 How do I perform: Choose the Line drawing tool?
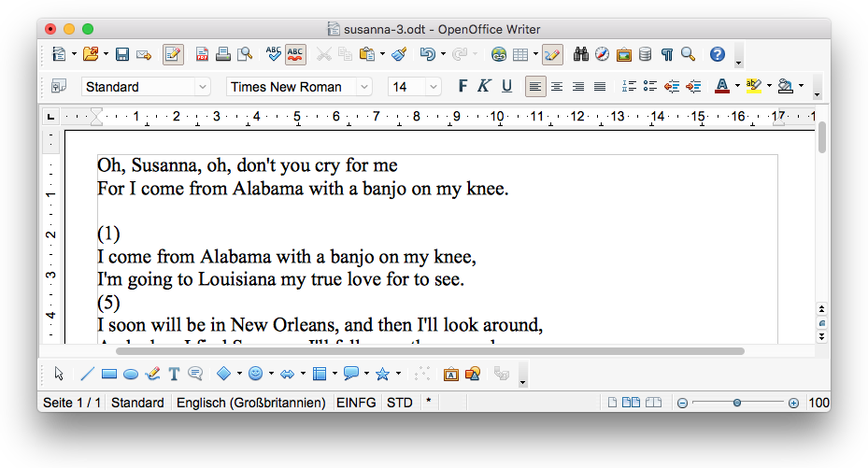[88, 374]
